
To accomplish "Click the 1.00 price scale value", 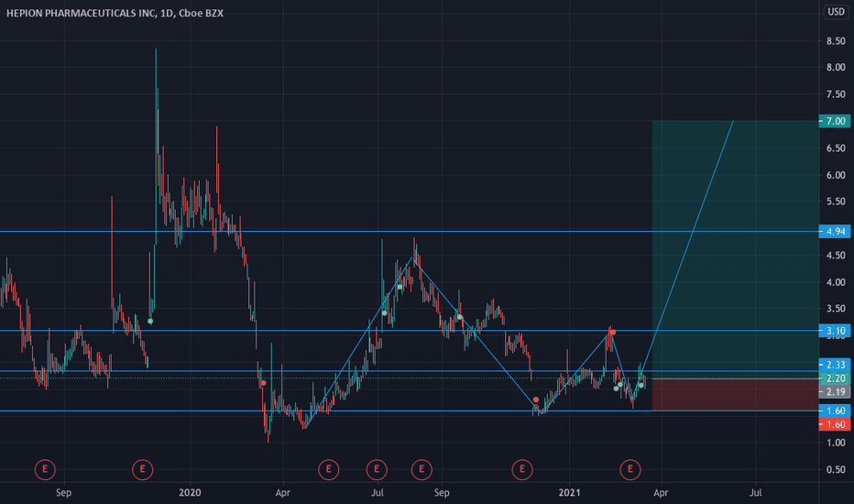I will coord(836,443).
